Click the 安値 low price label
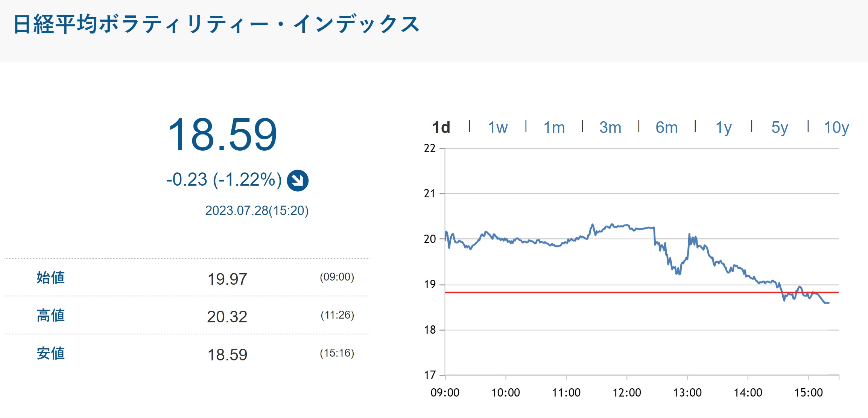Viewport: 868px width, 418px height. (x=51, y=354)
